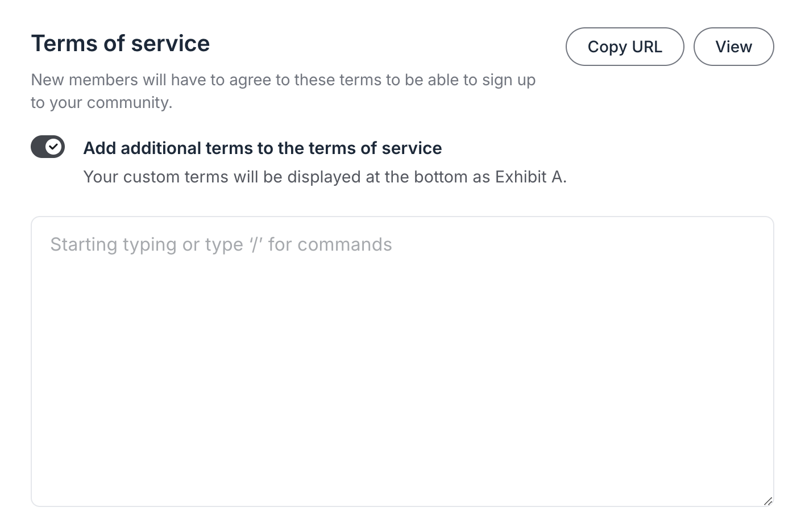Copy the terms URL to clipboard

624,47
